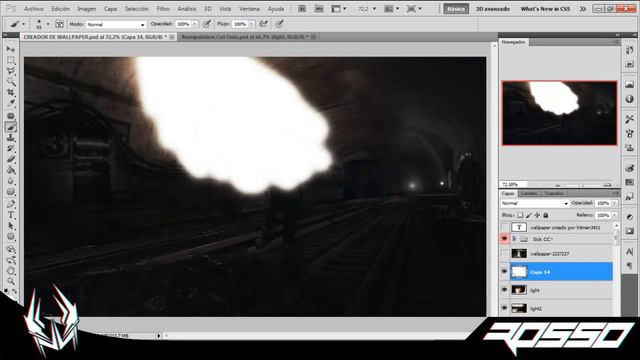This screenshot has height=360, width=640.
Task: Switch to the Canales tab
Action: (529, 193)
